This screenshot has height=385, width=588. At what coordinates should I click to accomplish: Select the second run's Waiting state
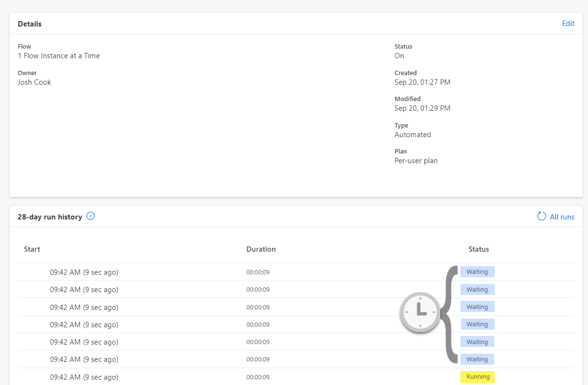(x=477, y=289)
